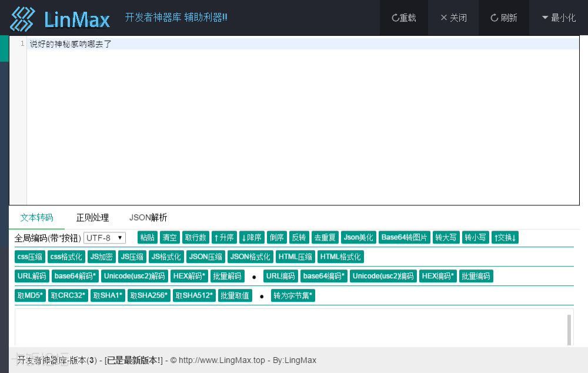Click the output area vertical scrollbar
Screen dimensions: 588x373
569,329
